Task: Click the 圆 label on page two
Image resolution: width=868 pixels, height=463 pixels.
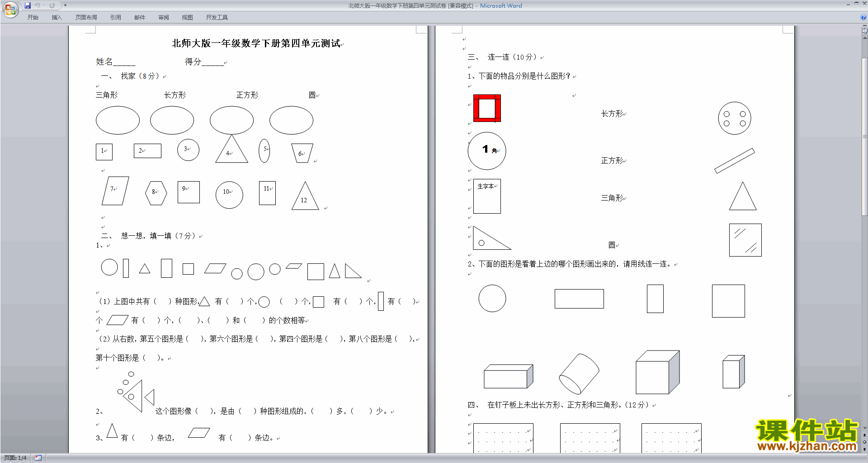Action: click(x=612, y=245)
